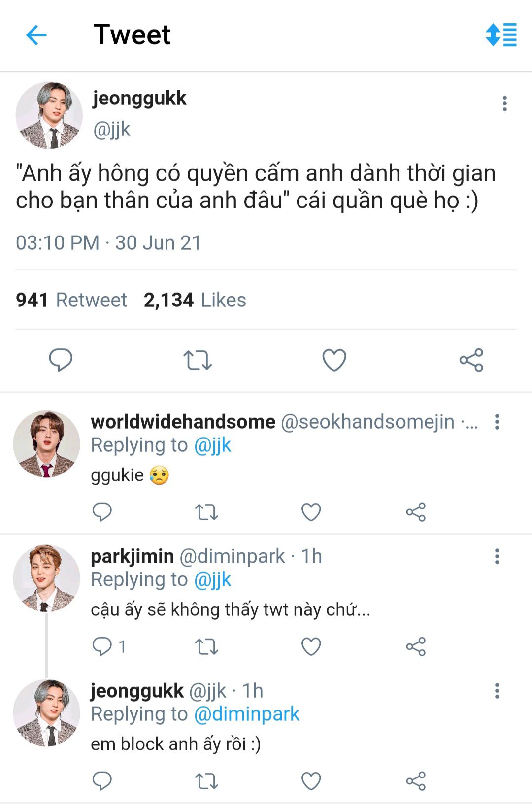532x811 pixels.
Task: Open more options on jeonggukk's main tweet
Action: [x=504, y=103]
